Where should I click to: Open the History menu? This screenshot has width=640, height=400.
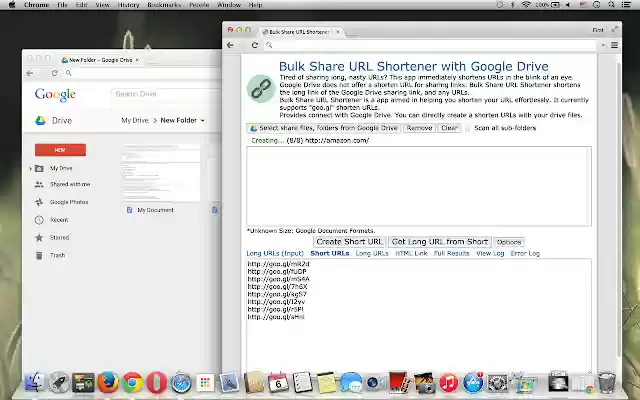128,5
